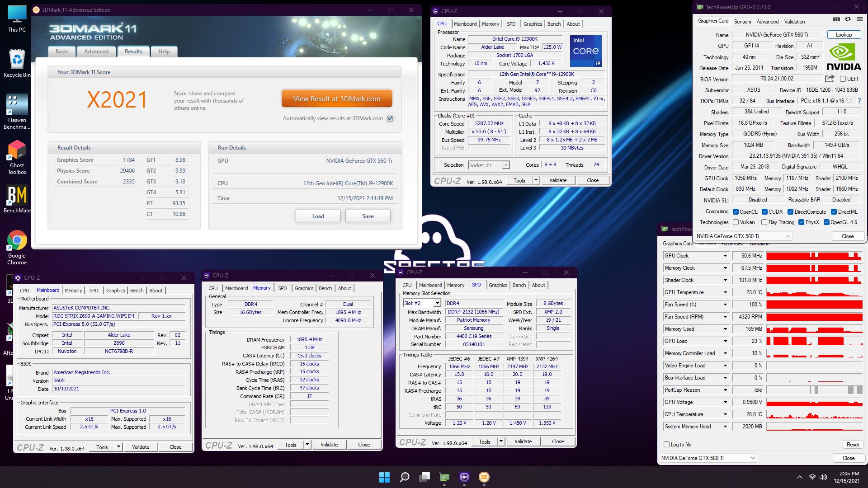The width and height of the screenshot is (868, 488).
Task: Open the volume tray icon
Action: [823, 477]
